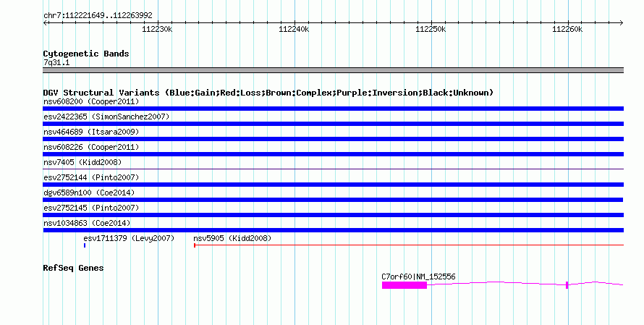Open variant esv2752144 (Pinto2007) label
The width and height of the screenshot is (644, 325).
[x=91, y=177]
